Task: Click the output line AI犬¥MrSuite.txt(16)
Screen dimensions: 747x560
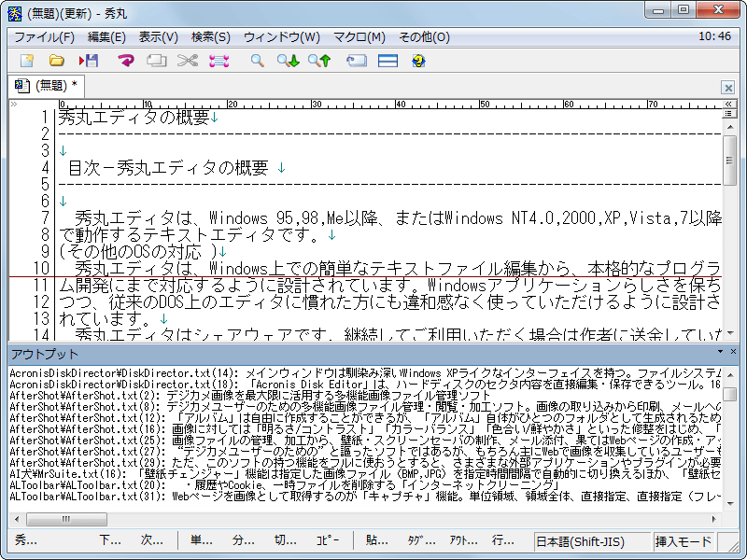Action: pyautogui.click(x=365, y=474)
